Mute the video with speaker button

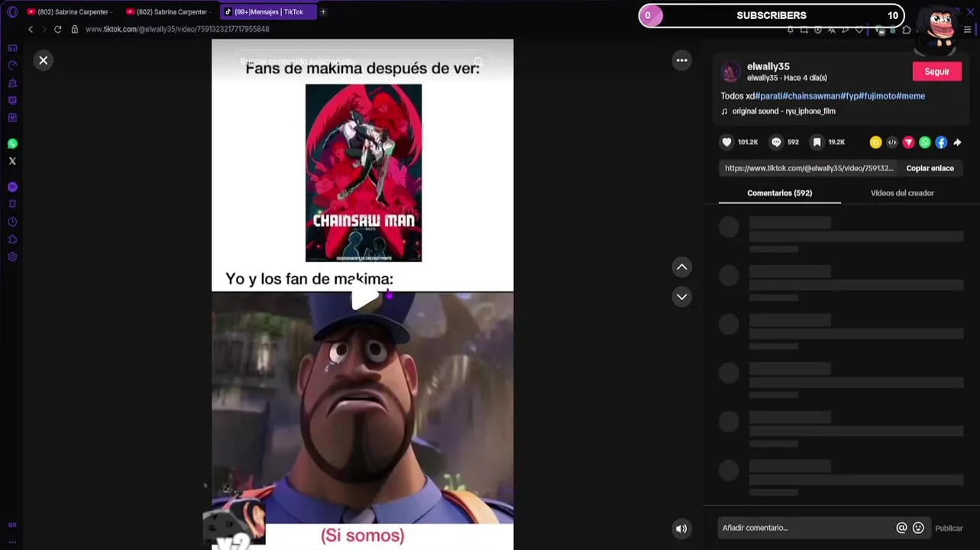tap(681, 528)
